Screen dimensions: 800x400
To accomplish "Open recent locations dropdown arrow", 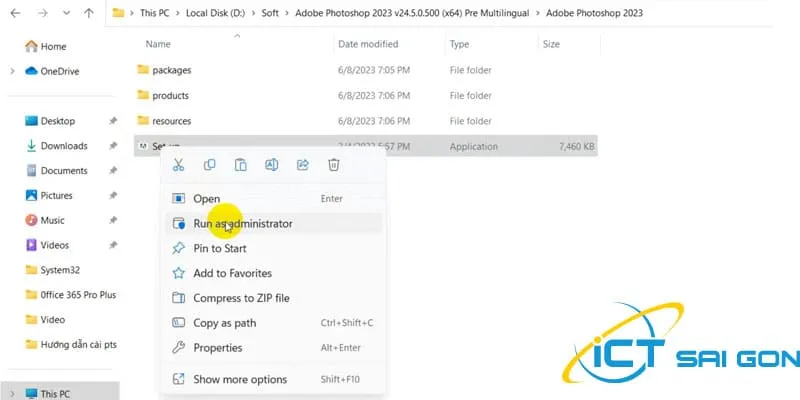I will (x=66, y=13).
